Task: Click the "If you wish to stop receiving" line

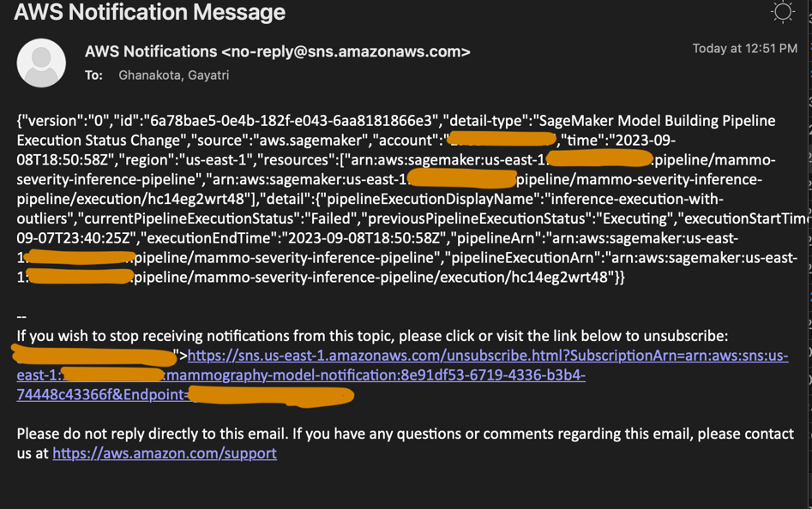Action: coord(372,336)
